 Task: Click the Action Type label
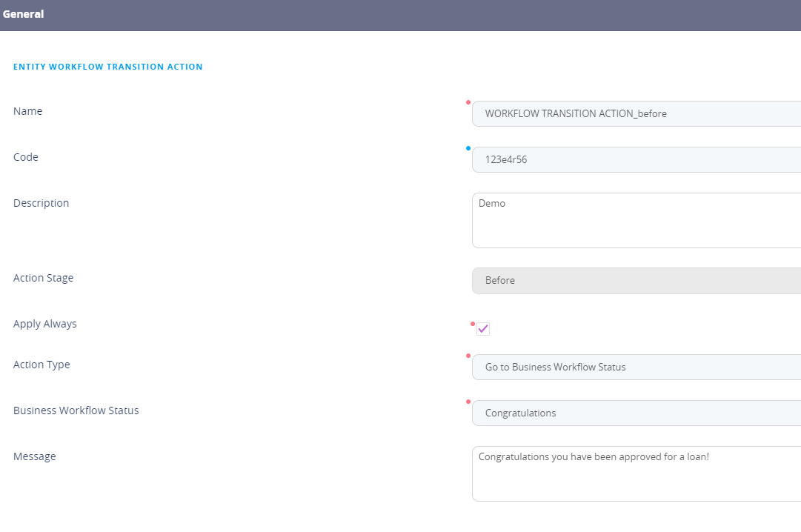(42, 365)
